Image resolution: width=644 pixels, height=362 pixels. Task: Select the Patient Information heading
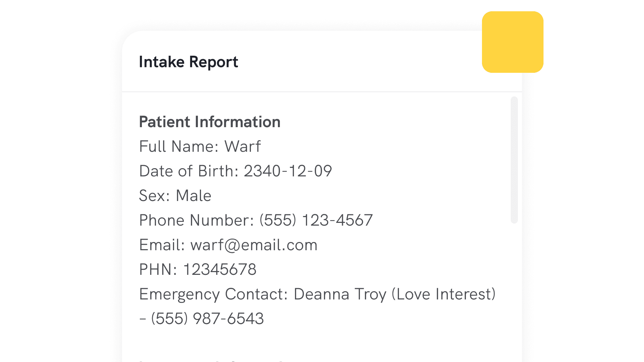[210, 122]
